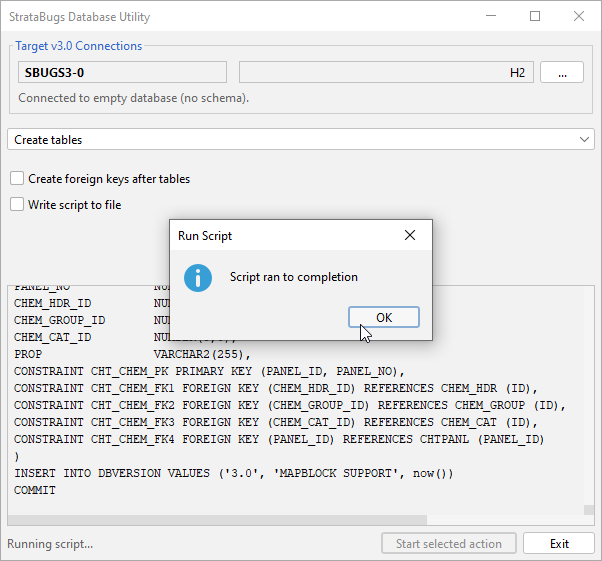This screenshot has width=602, height=561.
Task: Click the Target v3.0 Connections group label
Action: coord(79,46)
